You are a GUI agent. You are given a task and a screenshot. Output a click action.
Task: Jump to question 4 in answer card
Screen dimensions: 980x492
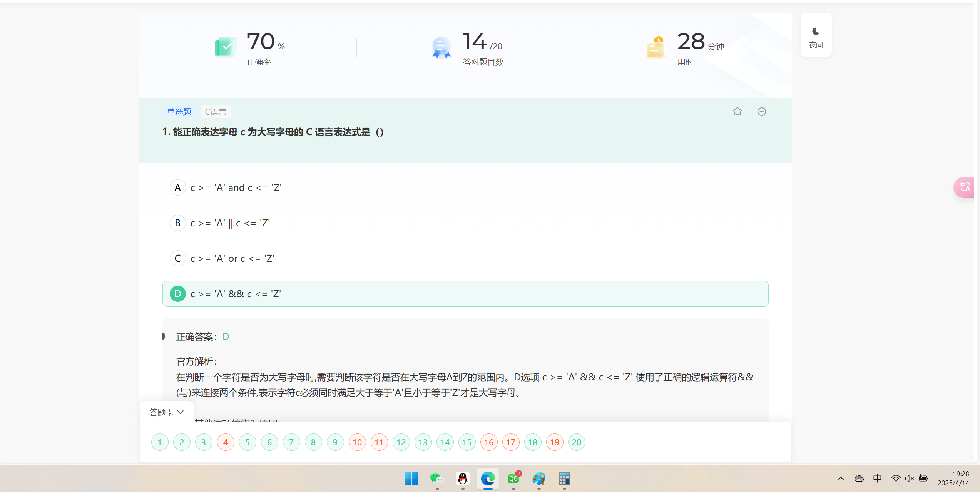click(x=226, y=442)
